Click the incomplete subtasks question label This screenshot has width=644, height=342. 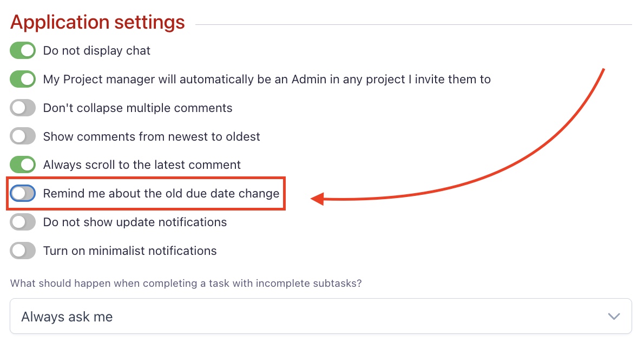tap(186, 283)
